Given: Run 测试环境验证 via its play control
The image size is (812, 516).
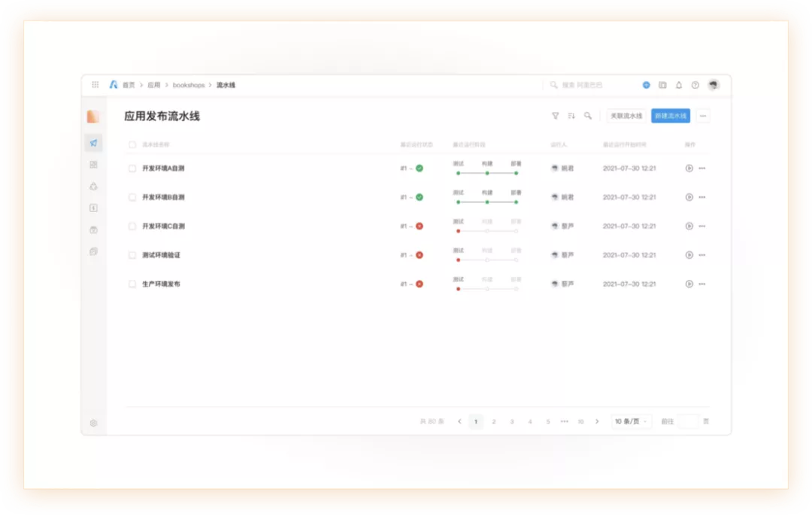Looking at the screenshot, I should pyautogui.click(x=689, y=255).
